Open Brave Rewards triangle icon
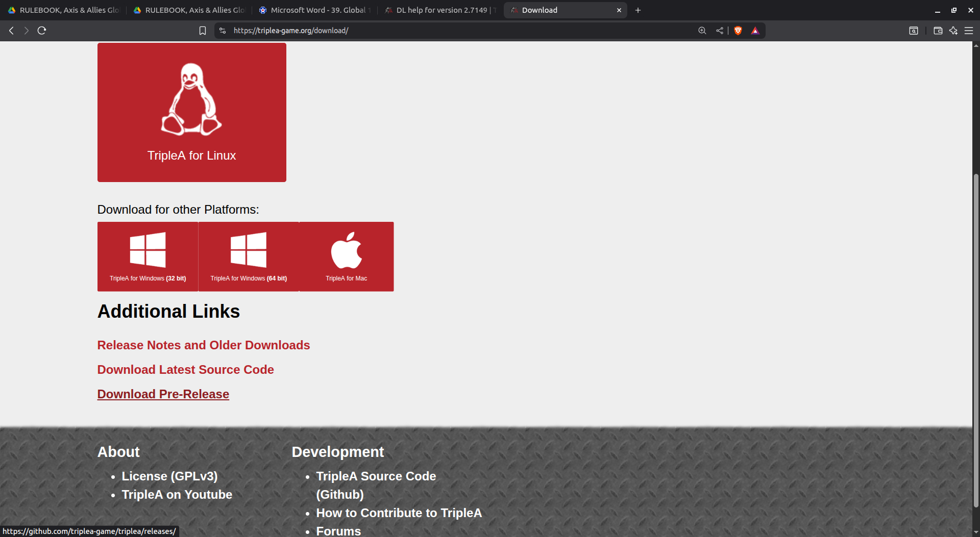This screenshot has width=980, height=537. click(x=755, y=31)
